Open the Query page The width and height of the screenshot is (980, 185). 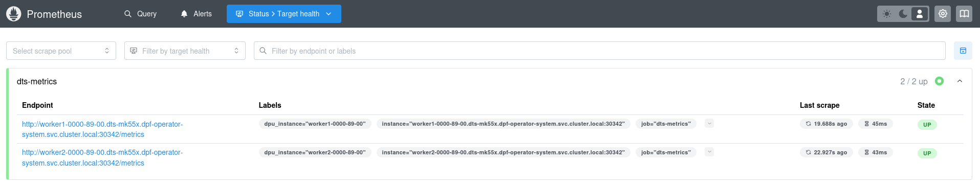tap(141, 14)
